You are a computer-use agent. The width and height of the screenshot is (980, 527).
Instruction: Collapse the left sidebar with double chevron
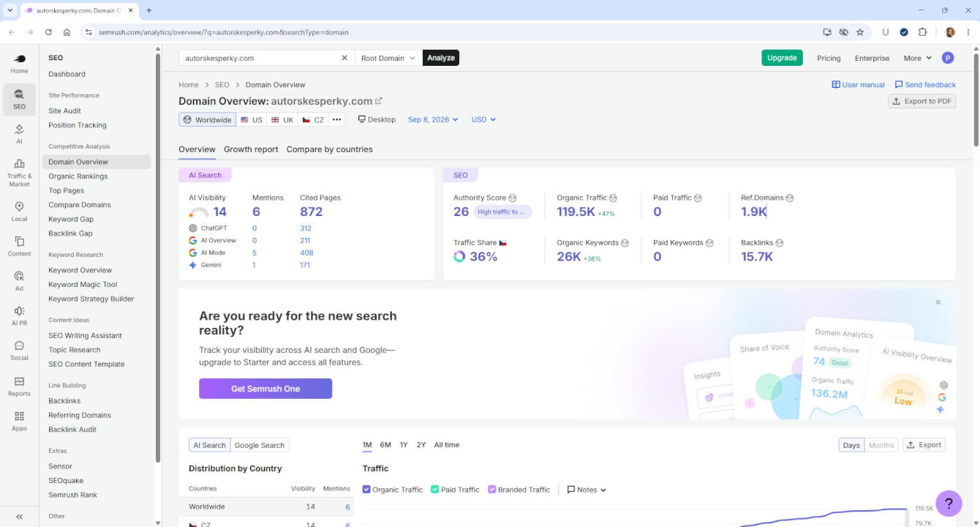(19, 517)
